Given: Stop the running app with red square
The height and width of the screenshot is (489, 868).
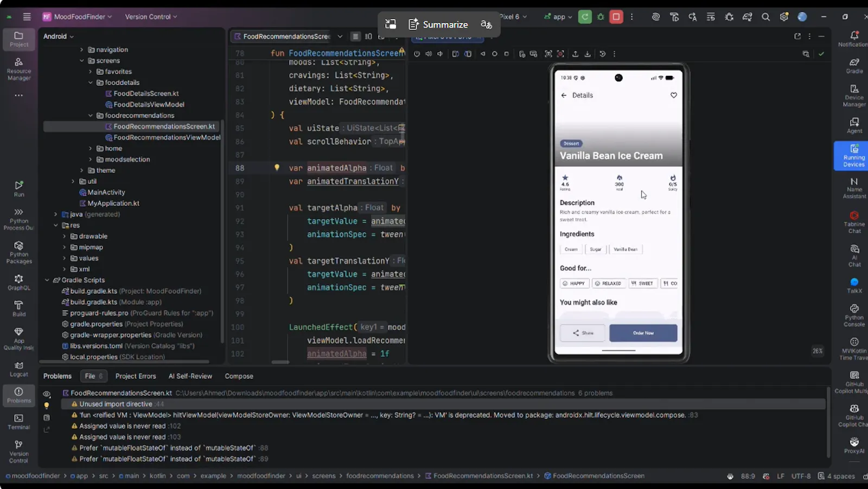Looking at the screenshot, I should click(x=616, y=17).
